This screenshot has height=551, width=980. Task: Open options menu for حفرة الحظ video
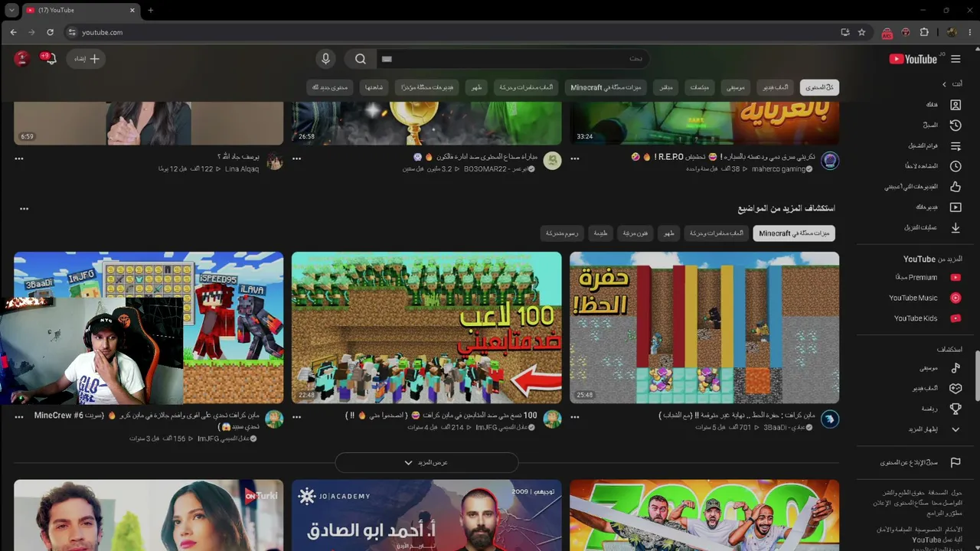point(575,417)
